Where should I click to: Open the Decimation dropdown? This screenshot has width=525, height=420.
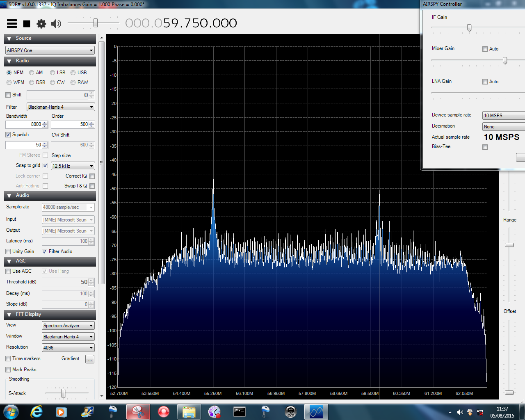pyautogui.click(x=504, y=127)
